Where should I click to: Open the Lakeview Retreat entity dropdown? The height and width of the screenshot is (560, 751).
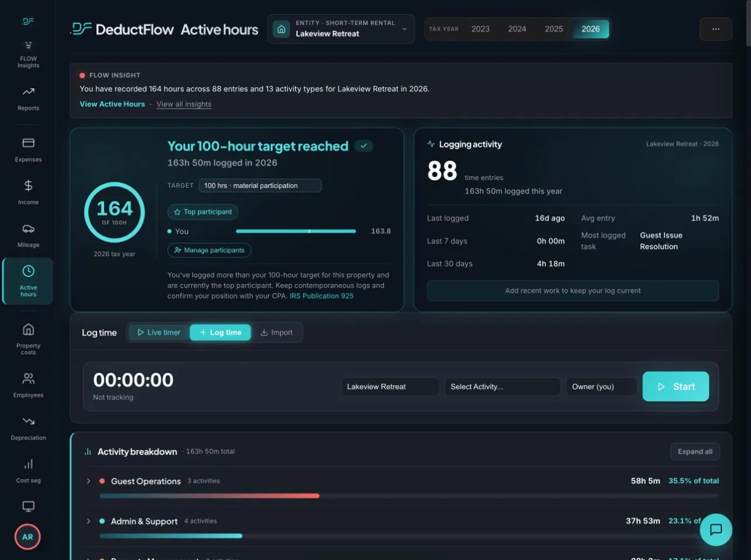click(341, 29)
